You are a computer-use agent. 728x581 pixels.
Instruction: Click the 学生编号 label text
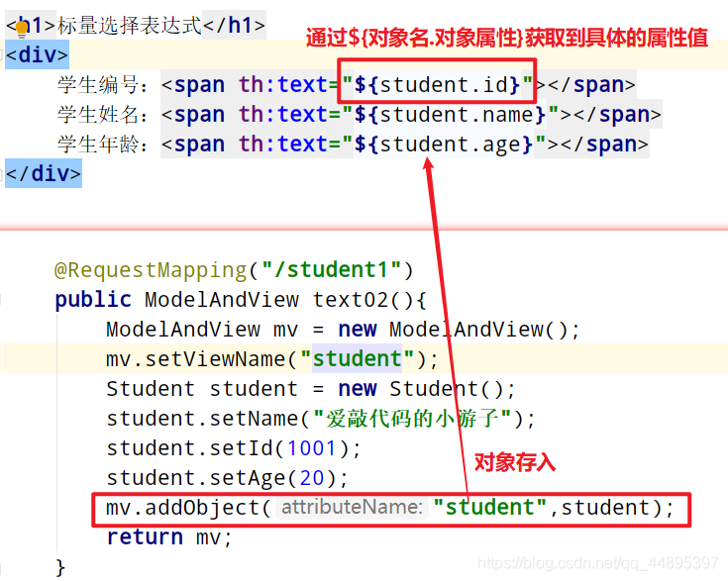[98, 85]
